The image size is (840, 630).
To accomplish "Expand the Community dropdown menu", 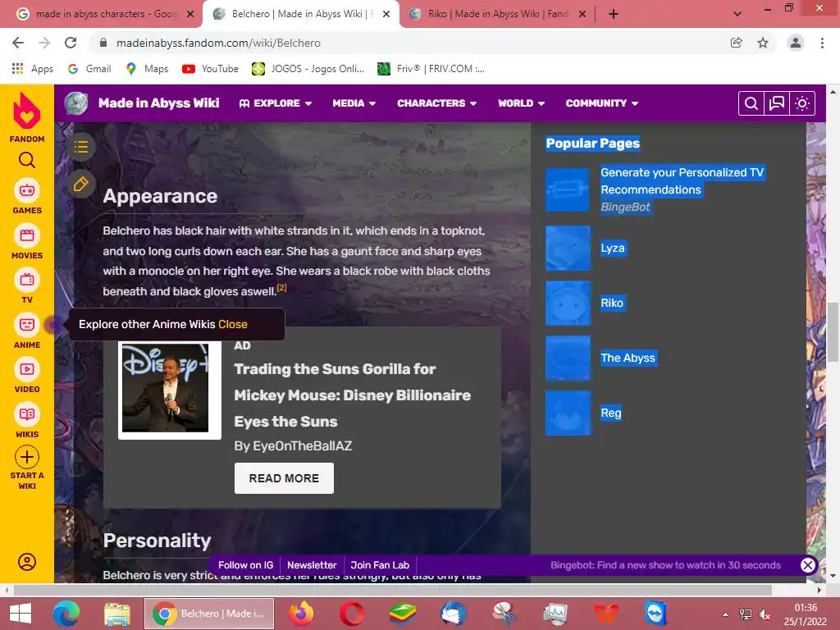I will (601, 103).
